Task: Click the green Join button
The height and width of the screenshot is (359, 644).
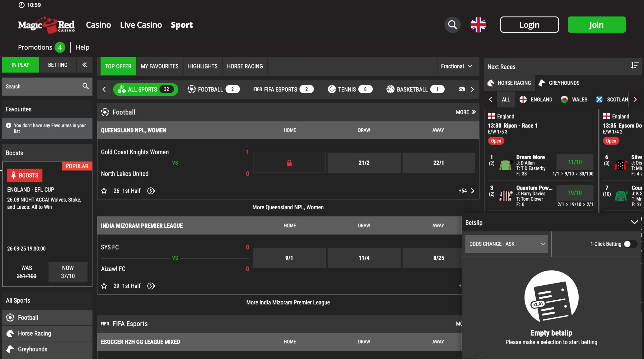Action: coord(597,25)
